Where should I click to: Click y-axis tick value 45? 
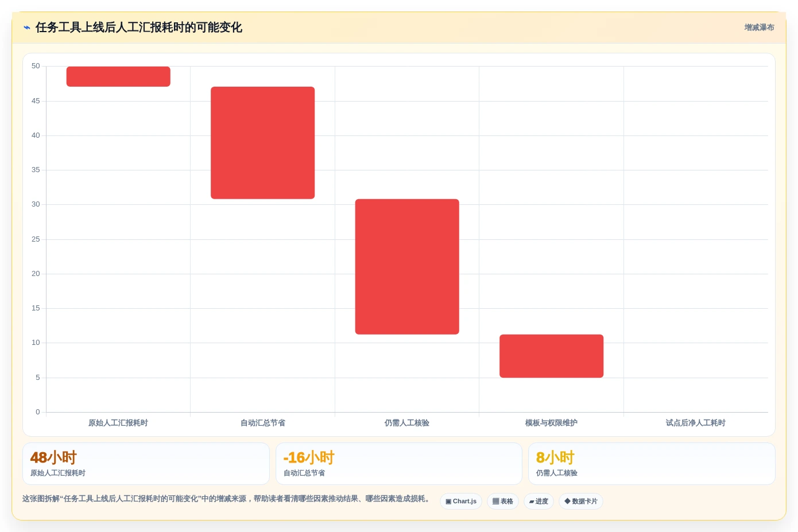click(x=36, y=101)
